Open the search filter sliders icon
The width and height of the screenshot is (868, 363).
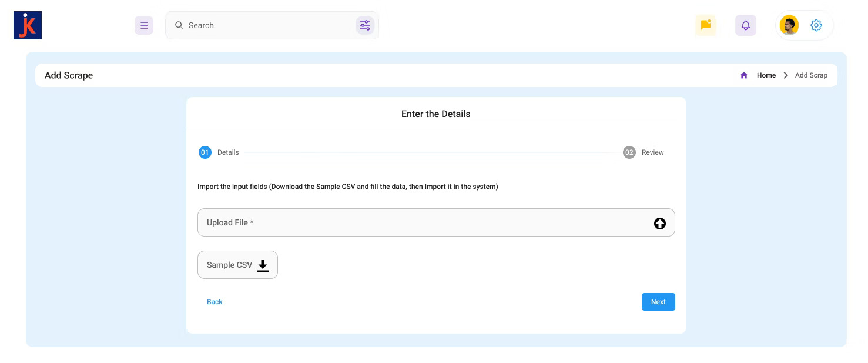(x=365, y=25)
